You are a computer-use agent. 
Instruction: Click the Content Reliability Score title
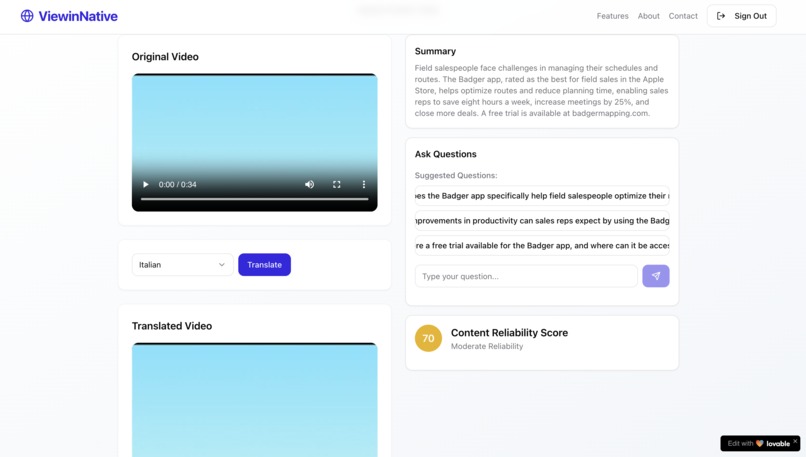click(x=509, y=333)
